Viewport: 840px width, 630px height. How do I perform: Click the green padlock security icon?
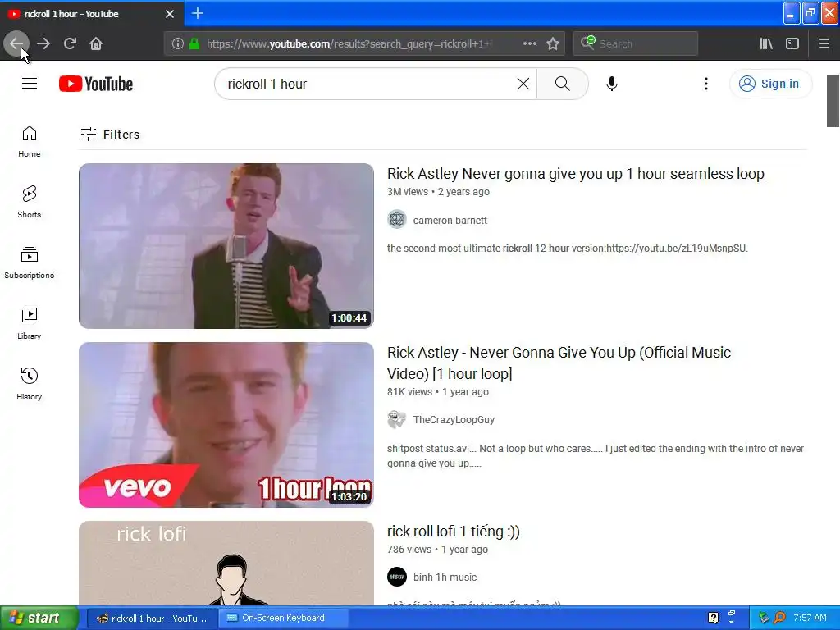tap(194, 43)
